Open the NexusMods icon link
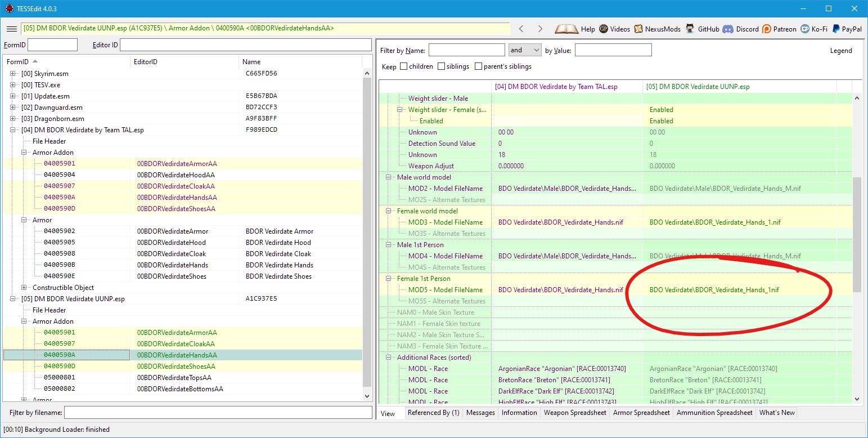 pyautogui.click(x=638, y=29)
